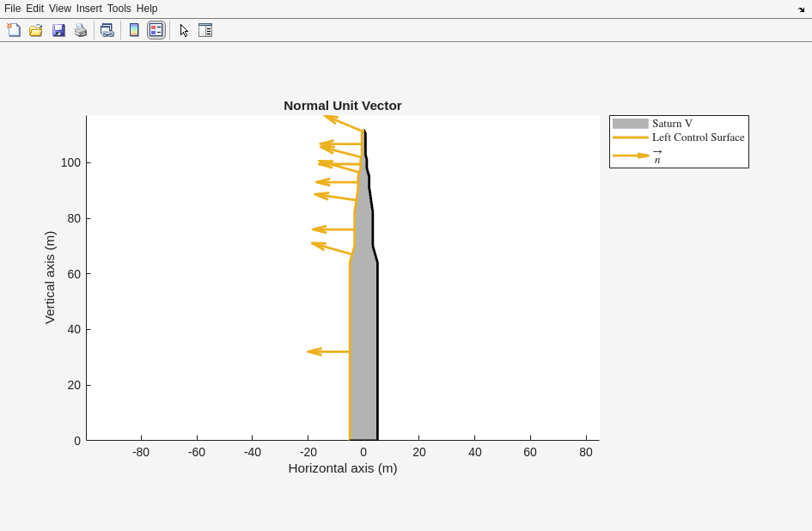Screen dimensions: 812x531
Task: Click the dock figure arrow at top right
Action: 801,9
